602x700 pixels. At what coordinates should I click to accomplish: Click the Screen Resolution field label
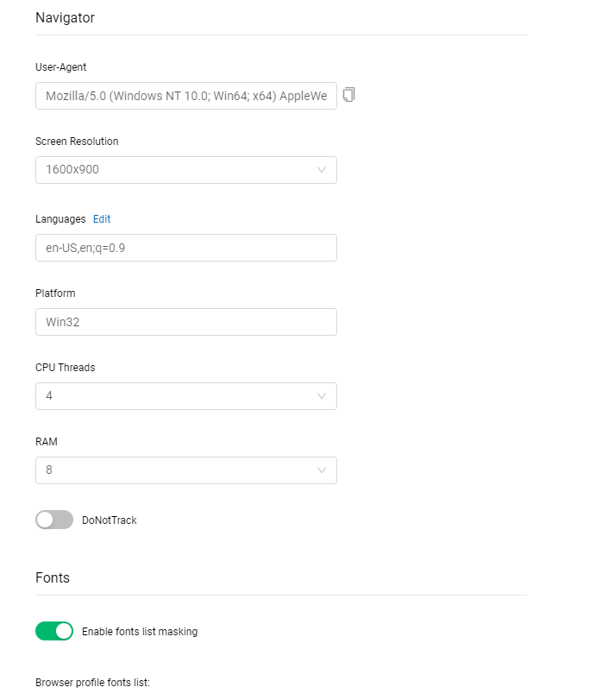77,141
